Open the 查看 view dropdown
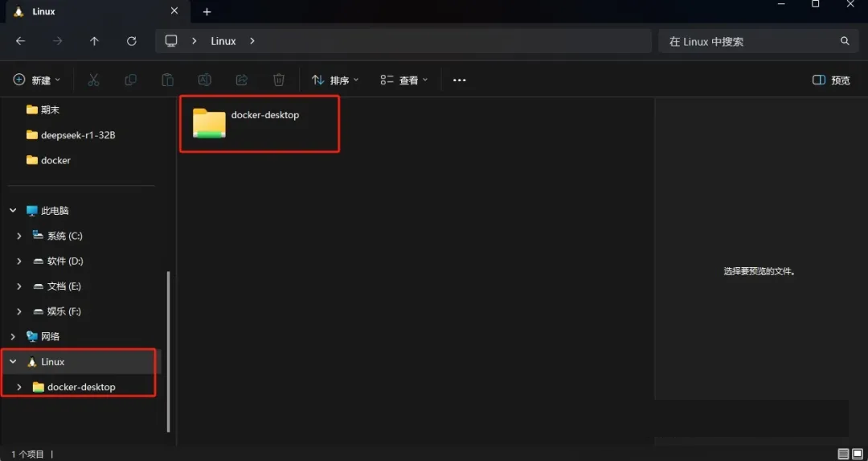 point(404,80)
